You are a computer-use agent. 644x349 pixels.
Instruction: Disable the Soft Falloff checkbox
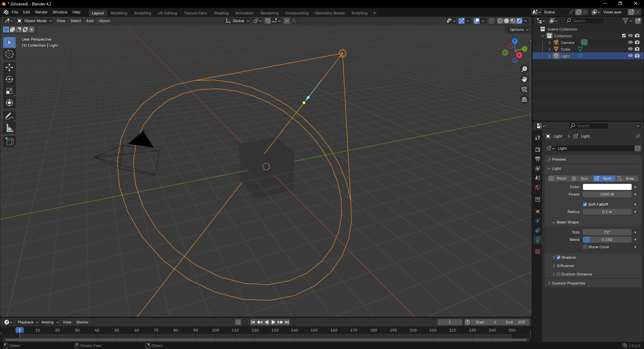tap(585, 204)
